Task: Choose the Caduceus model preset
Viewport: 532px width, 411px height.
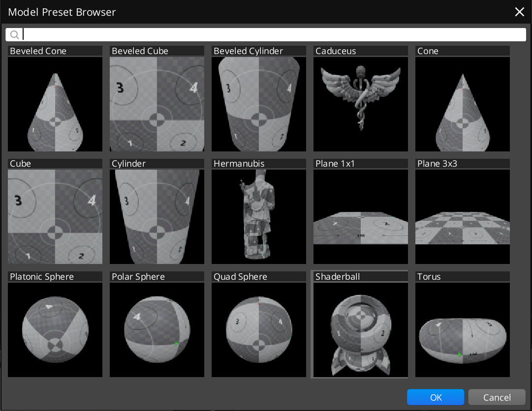Action: [x=361, y=104]
